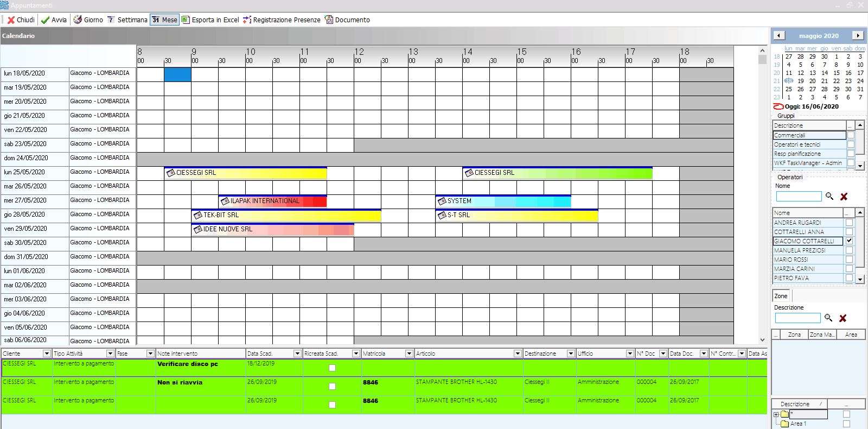Click search magnifier for Zone Descrizione
The image size is (868, 429).
pos(828,318)
